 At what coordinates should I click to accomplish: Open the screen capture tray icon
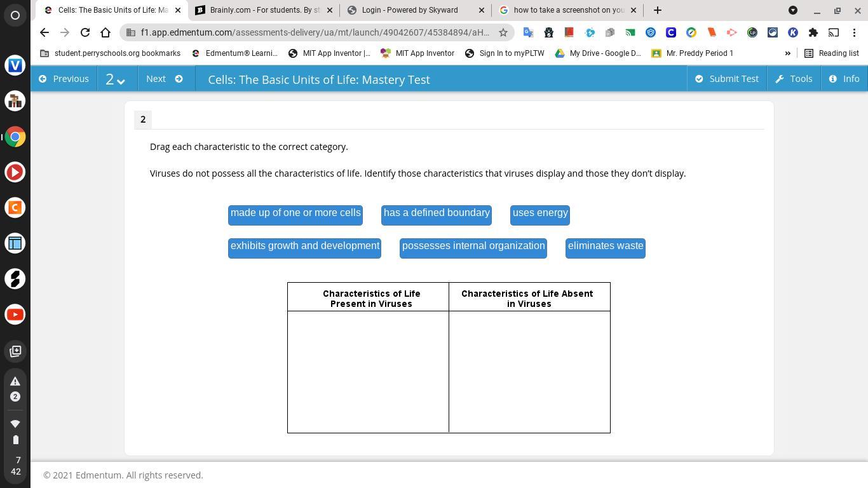click(15, 351)
